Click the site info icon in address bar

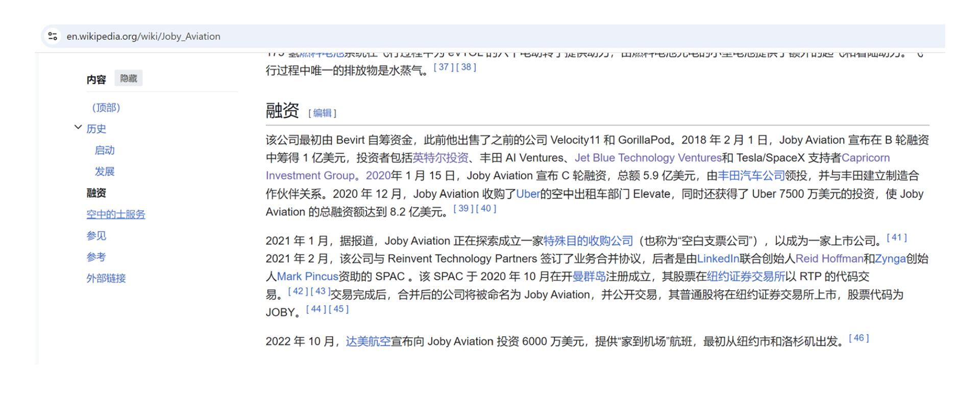(x=52, y=36)
